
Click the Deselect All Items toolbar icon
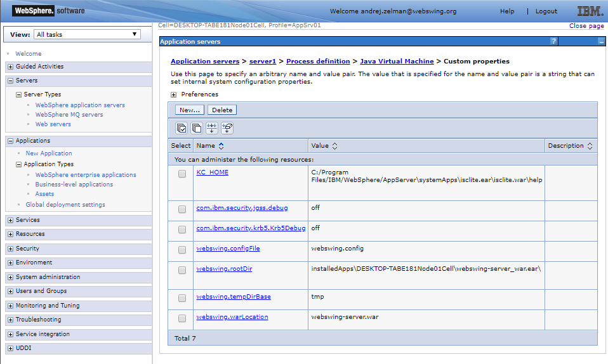coord(197,128)
